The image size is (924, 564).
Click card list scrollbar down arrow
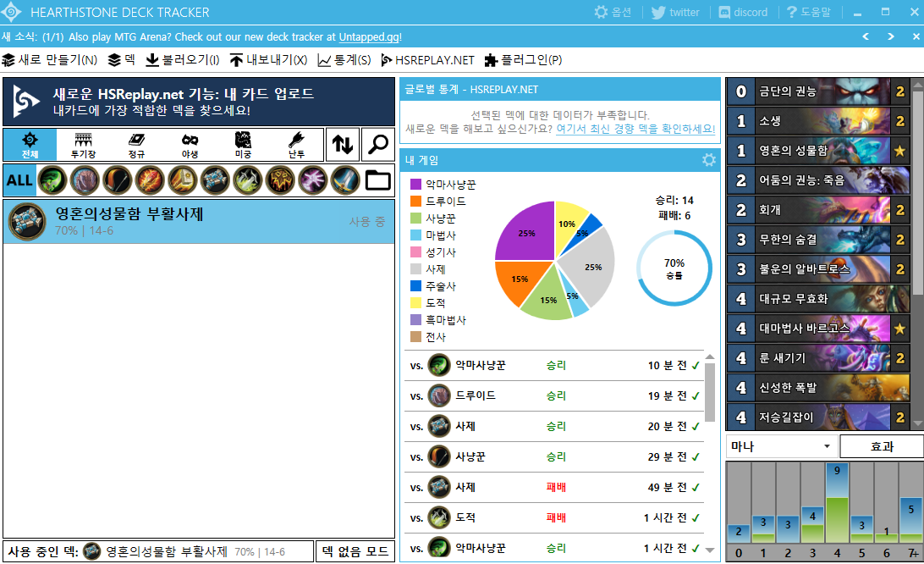pos(917,423)
